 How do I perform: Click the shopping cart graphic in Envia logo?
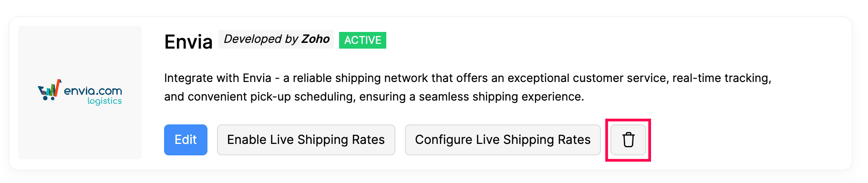(x=50, y=90)
